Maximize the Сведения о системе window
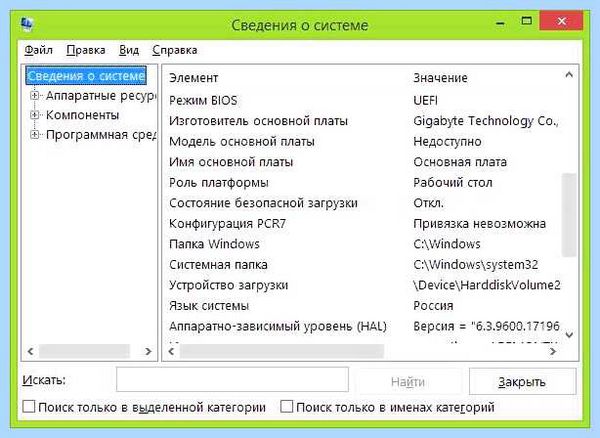This screenshot has width=600, height=438. (527, 21)
